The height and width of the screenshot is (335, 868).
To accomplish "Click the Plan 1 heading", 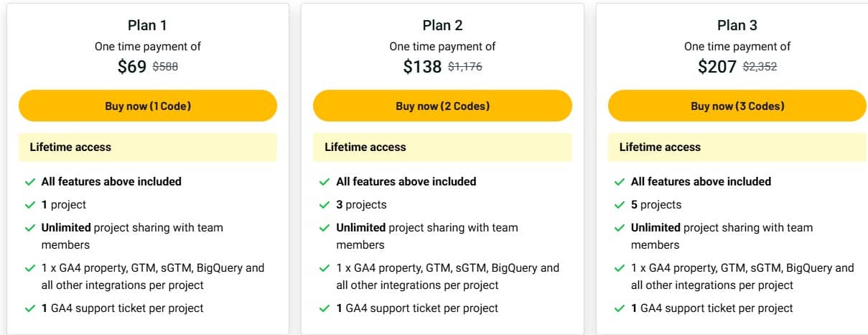I will 147,25.
